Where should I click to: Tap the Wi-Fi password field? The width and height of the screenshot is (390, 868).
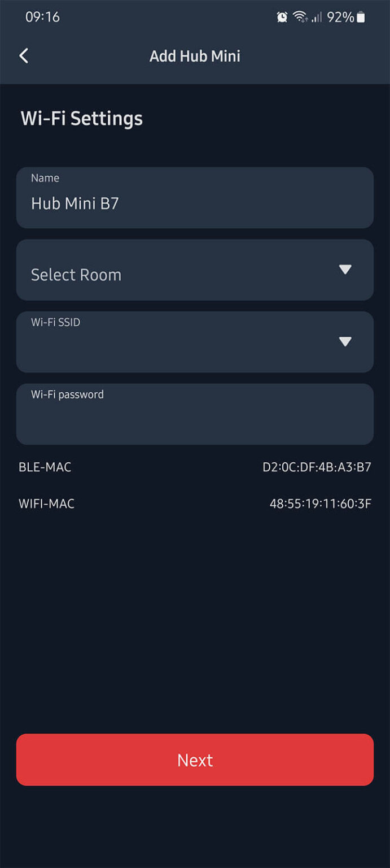point(195,414)
